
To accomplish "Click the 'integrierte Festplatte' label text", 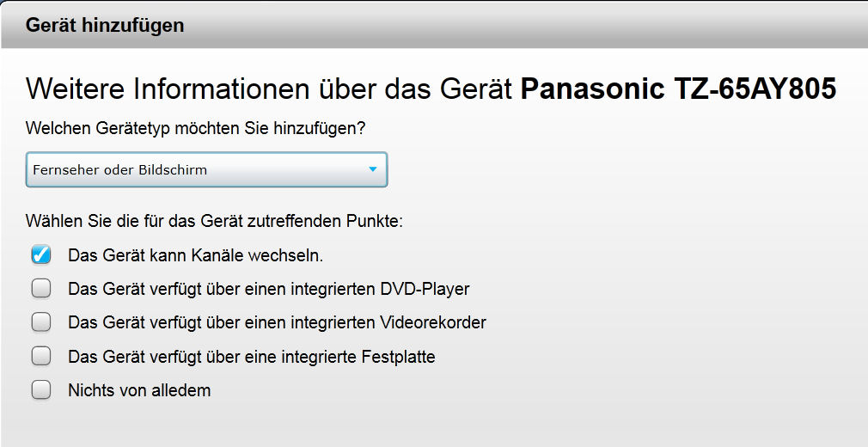I will 251,356.
